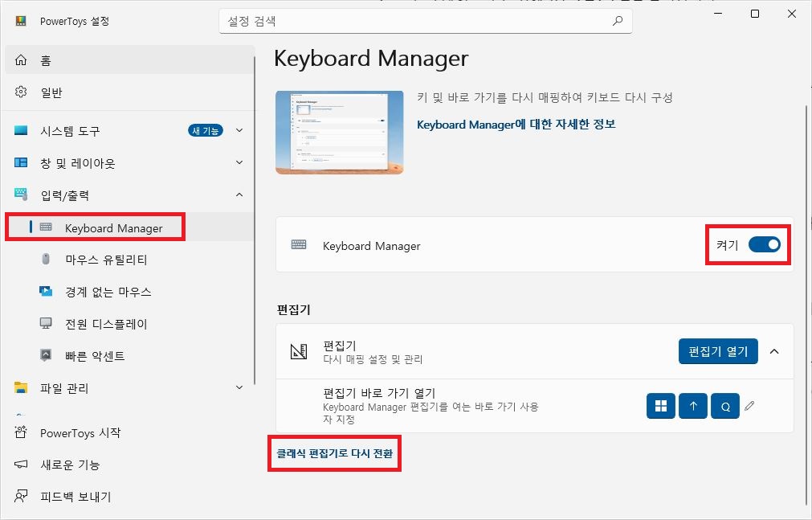Screen dimensions: 812x520
Task: Open 새로운 기능 page
Action: pyautogui.click(x=129, y=465)
